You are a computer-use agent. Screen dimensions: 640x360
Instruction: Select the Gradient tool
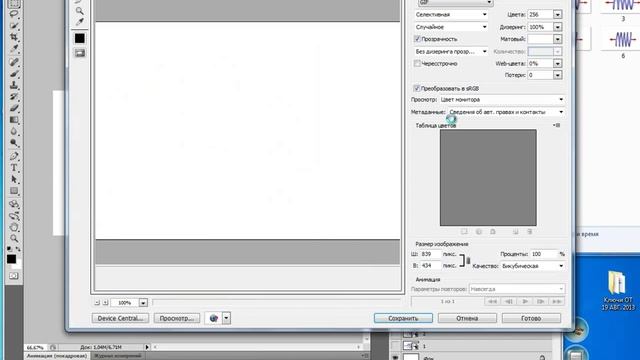click(14, 120)
